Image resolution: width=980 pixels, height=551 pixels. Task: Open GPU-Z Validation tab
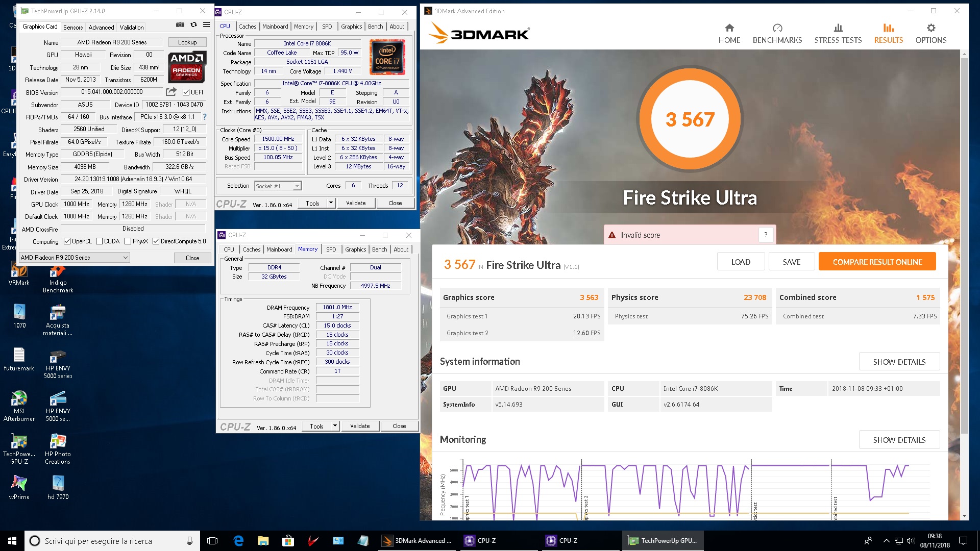(x=132, y=28)
